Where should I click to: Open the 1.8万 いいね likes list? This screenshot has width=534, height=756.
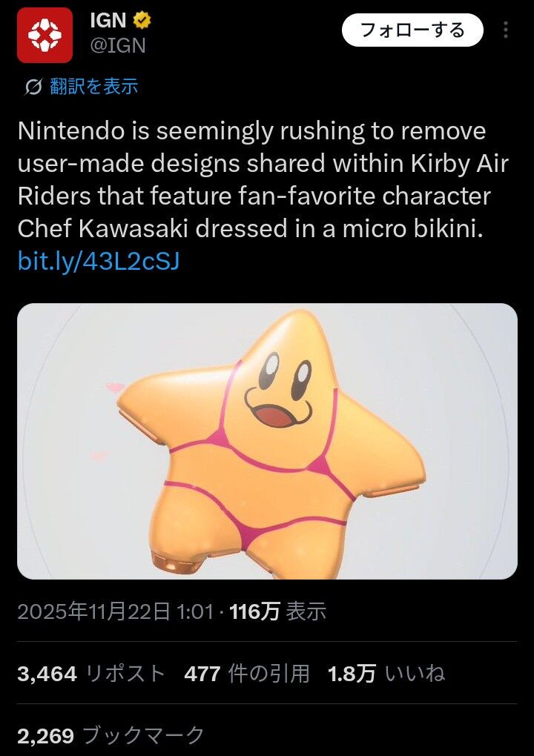tap(386, 673)
